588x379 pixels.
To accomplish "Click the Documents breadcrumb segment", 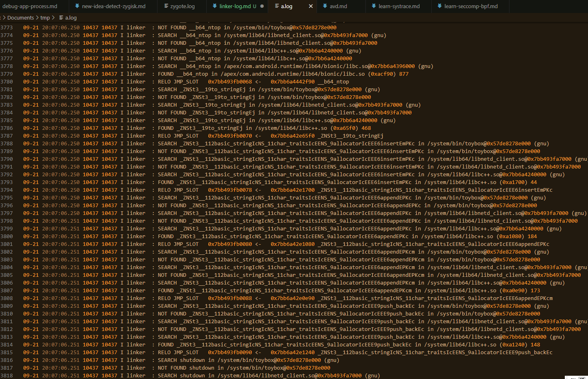I will [x=20, y=18].
